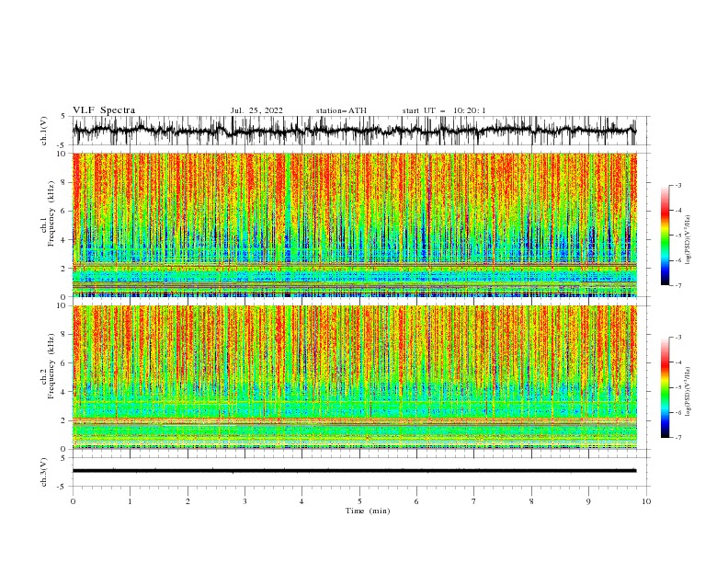The height and width of the screenshot is (563, 728).
Task: Click the "1" tick on time axis
Action: [x=130, y=501]
